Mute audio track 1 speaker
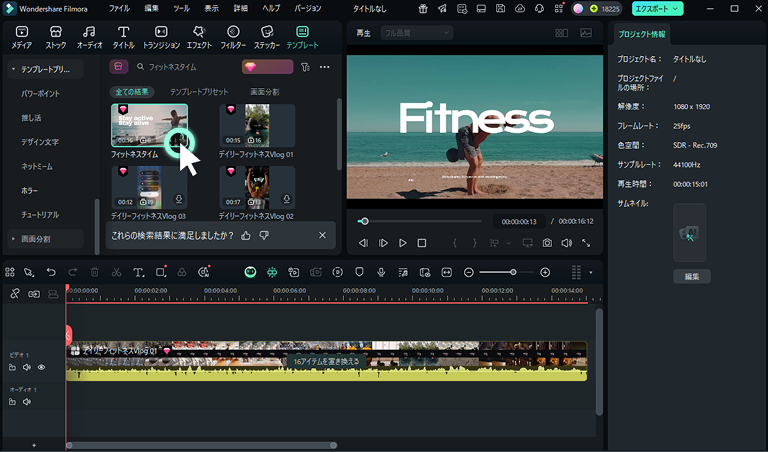Screen dimensions: 768x452 [27, 402]
